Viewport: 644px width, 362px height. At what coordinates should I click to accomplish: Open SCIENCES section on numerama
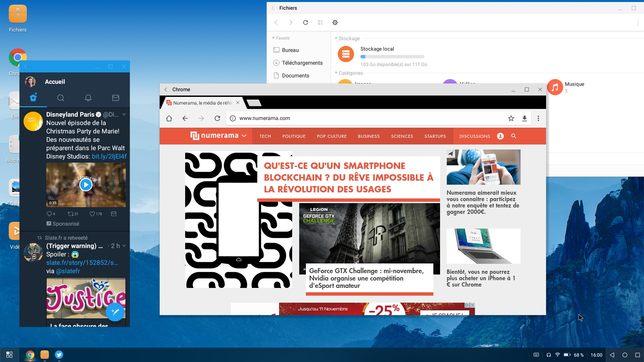pyautogui.click(x=402, y=136)
